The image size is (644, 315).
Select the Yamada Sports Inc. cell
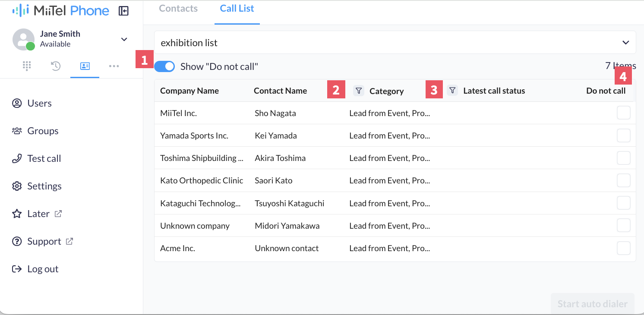[194, 135]
